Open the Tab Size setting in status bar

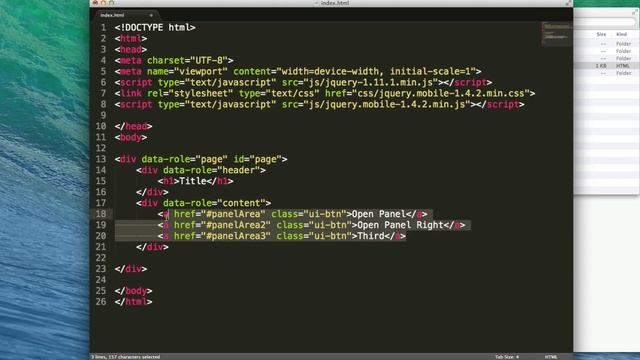pos(507,357)
